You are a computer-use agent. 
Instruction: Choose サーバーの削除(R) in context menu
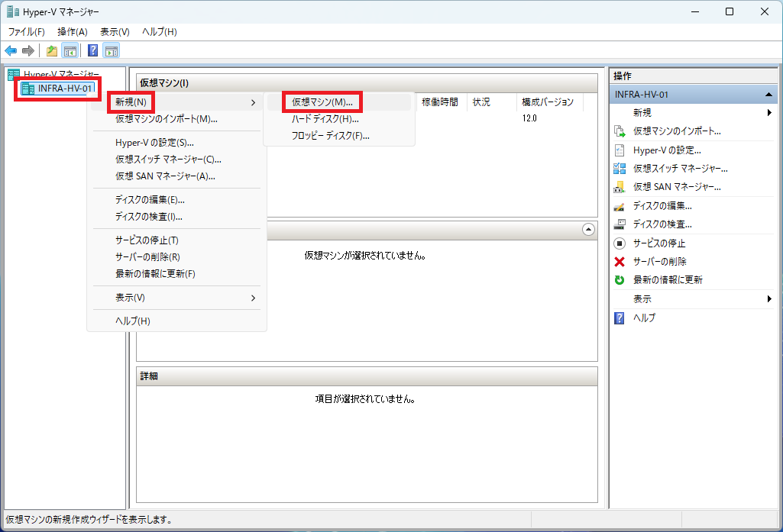[x=176, y=257]
